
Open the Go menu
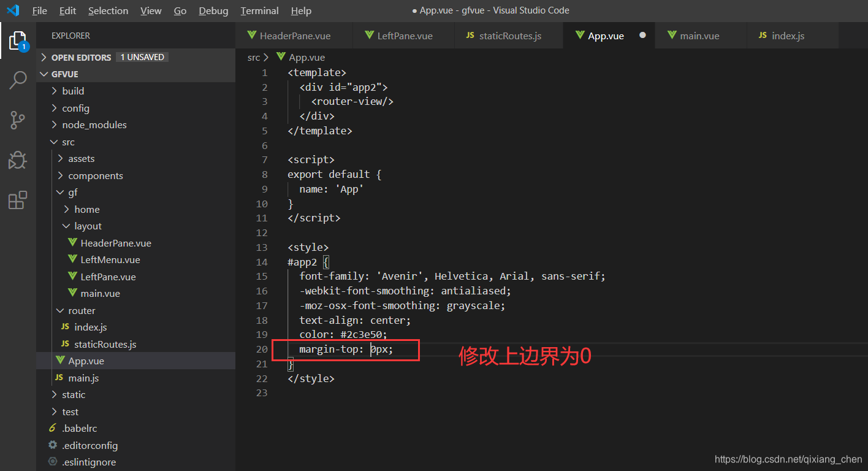180,10
